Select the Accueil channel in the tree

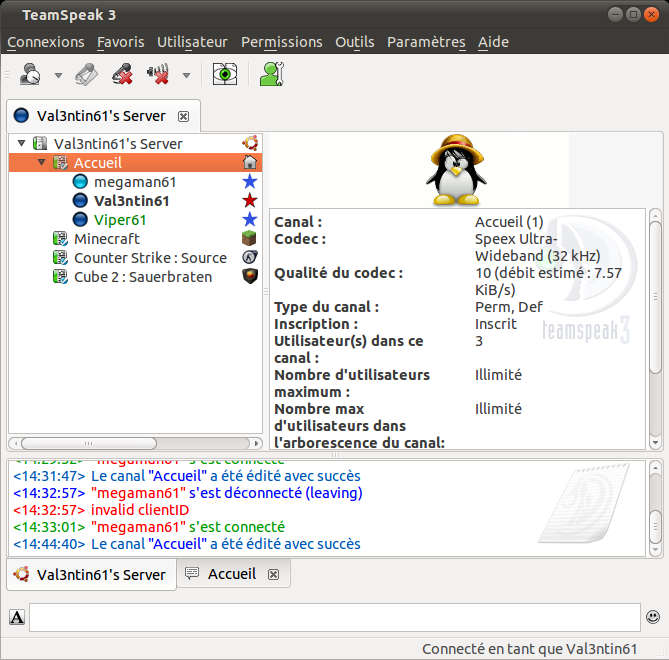point(135,163)
